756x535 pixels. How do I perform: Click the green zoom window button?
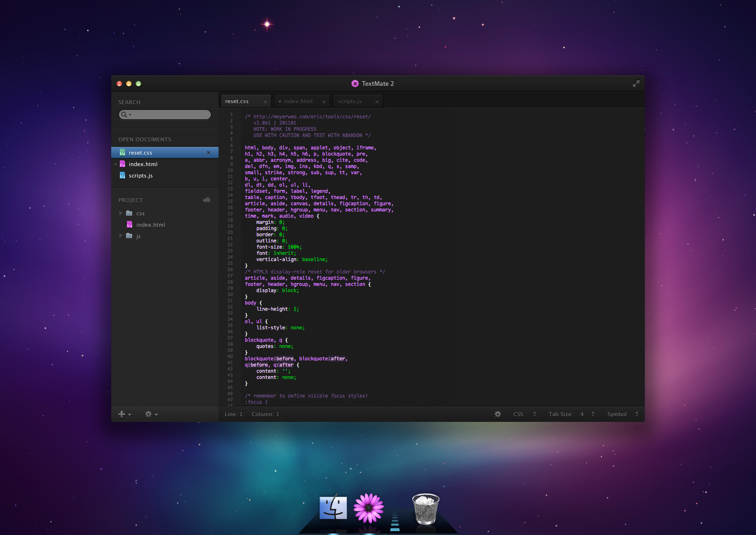(x=138, y=84)
